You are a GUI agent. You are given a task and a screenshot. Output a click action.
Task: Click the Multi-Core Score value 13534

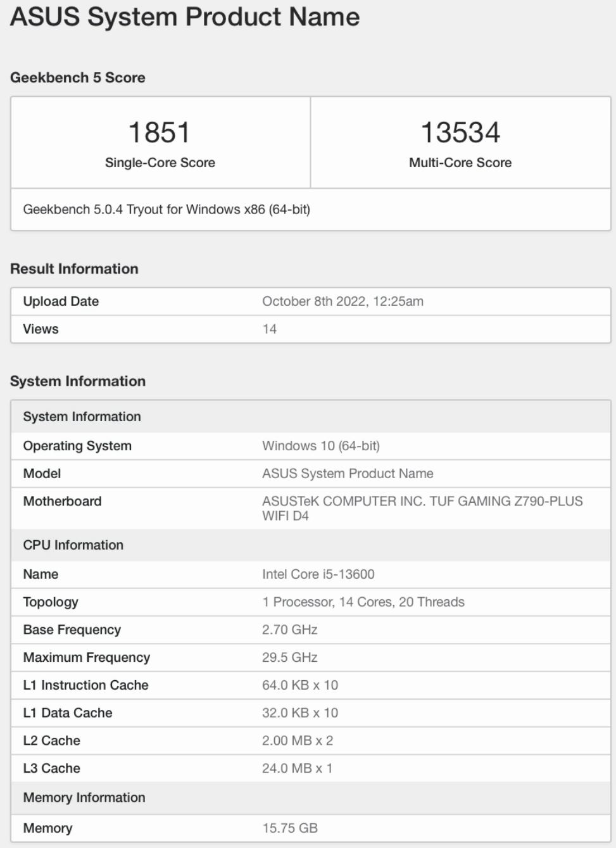460,133
